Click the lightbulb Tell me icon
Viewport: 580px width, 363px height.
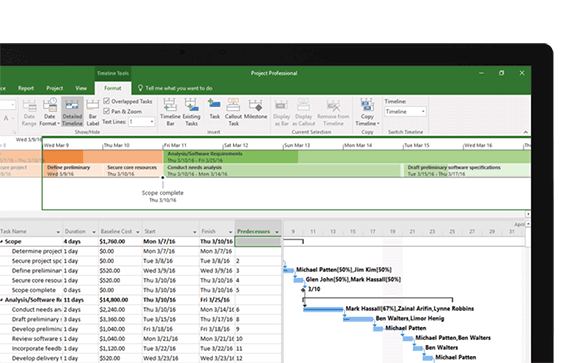click(140, 88)
